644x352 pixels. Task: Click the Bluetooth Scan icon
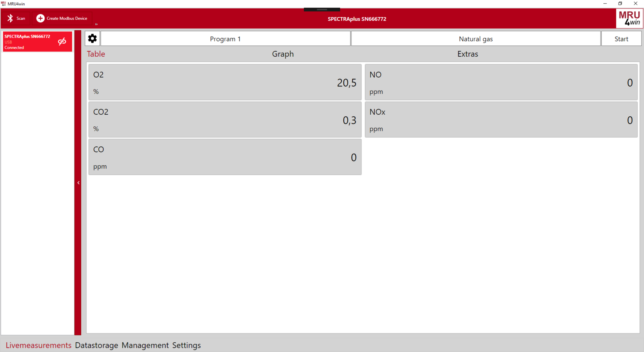[x=10, y=19]
